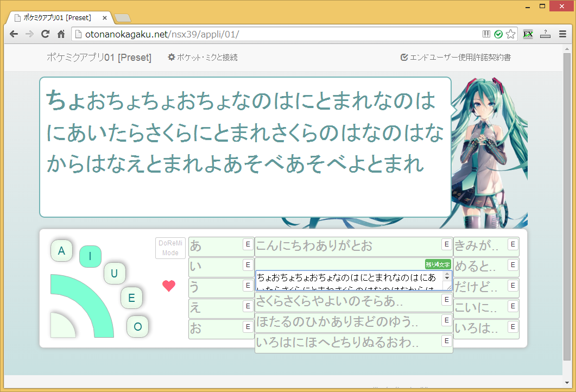Click the green checkmark extension icon
This screenshot has width=576, height=392.
498,34
